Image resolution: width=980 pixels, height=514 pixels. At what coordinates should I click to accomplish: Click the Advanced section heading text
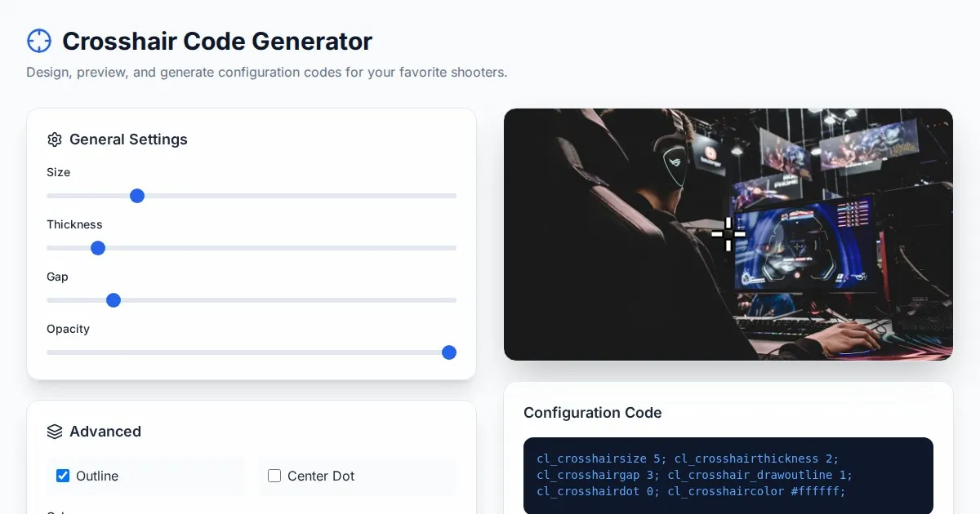[x=105, y=432]
